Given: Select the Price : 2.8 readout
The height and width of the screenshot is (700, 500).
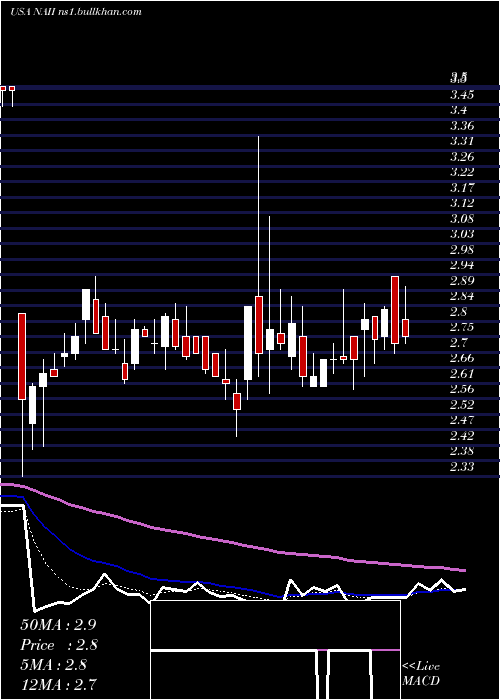Looking at the screenshot, I should (59, 645).
